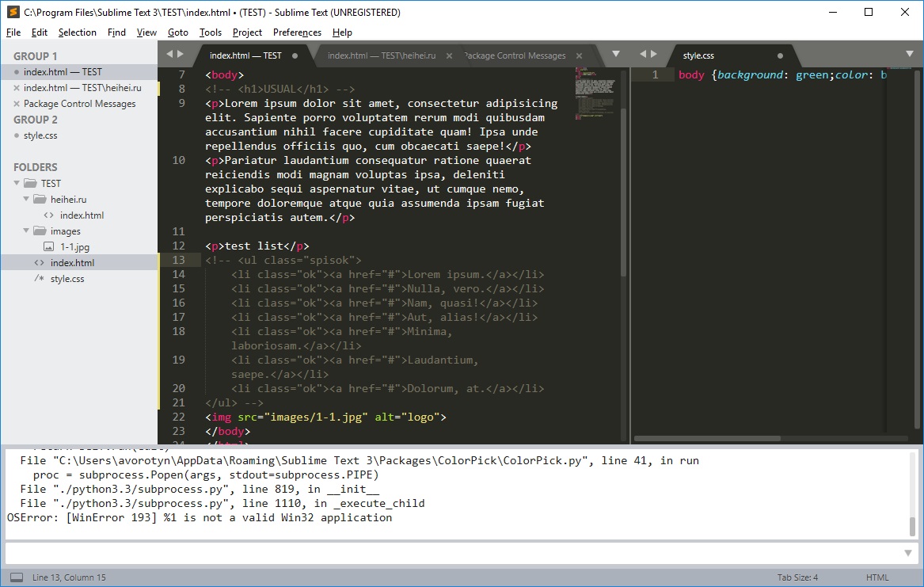
Task: Close index.html — TEST\heihei.ru in the sidebar
Action: click(x=17, y=88)
